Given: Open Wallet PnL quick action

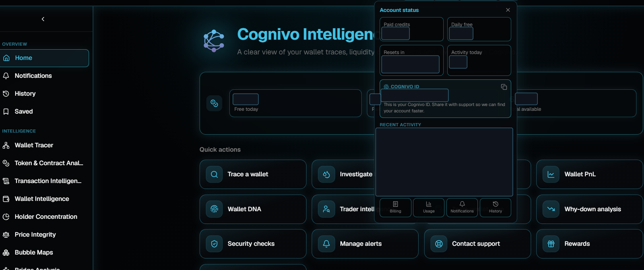Looking at the screenshot, I should [590, 174].
